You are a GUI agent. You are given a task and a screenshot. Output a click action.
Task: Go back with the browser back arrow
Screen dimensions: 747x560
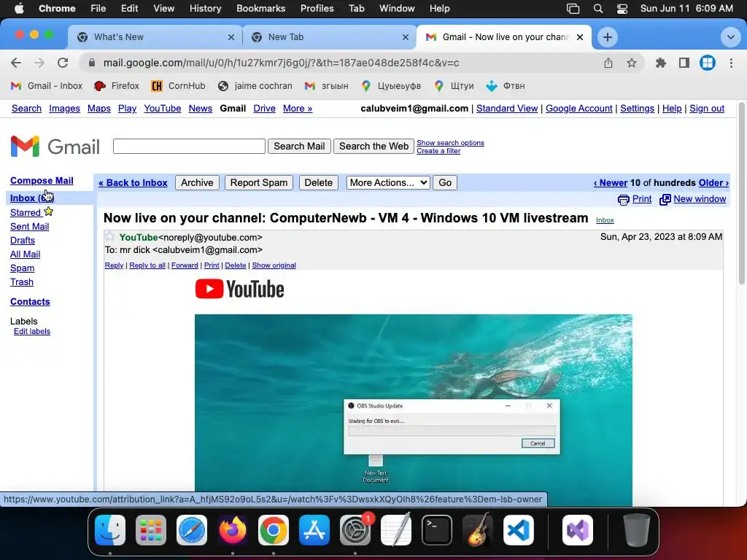tap(16, 63)
